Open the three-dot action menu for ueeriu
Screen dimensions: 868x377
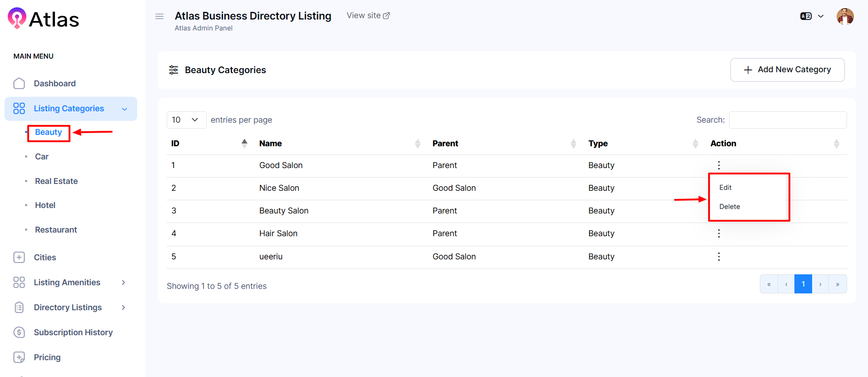pos(719,257)
